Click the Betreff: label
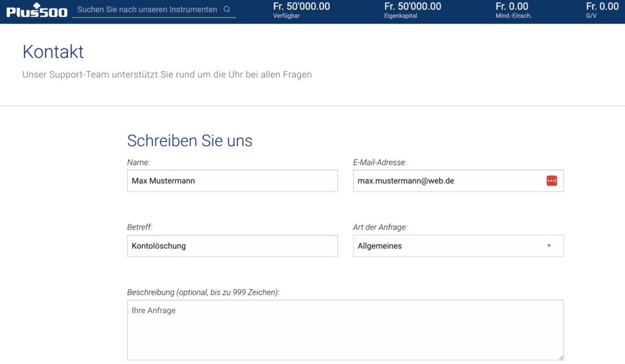The width and height of the screenshot is (625, 364). (x=140, y=227)
